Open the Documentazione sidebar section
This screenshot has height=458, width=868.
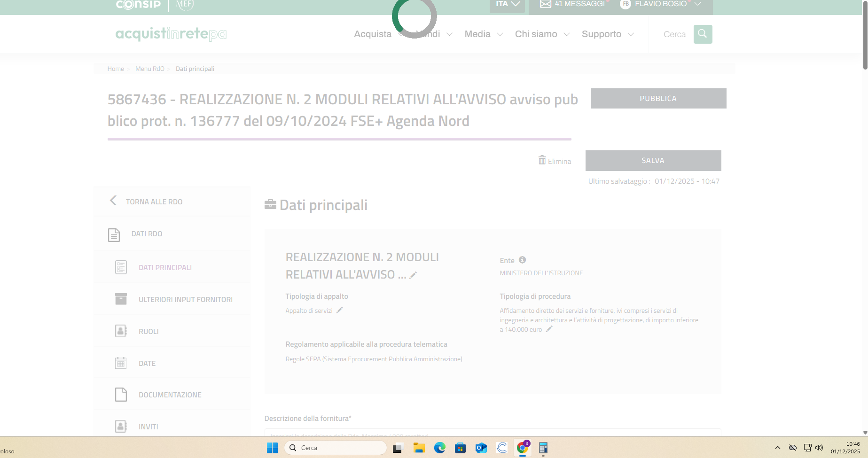coord(170,395)
